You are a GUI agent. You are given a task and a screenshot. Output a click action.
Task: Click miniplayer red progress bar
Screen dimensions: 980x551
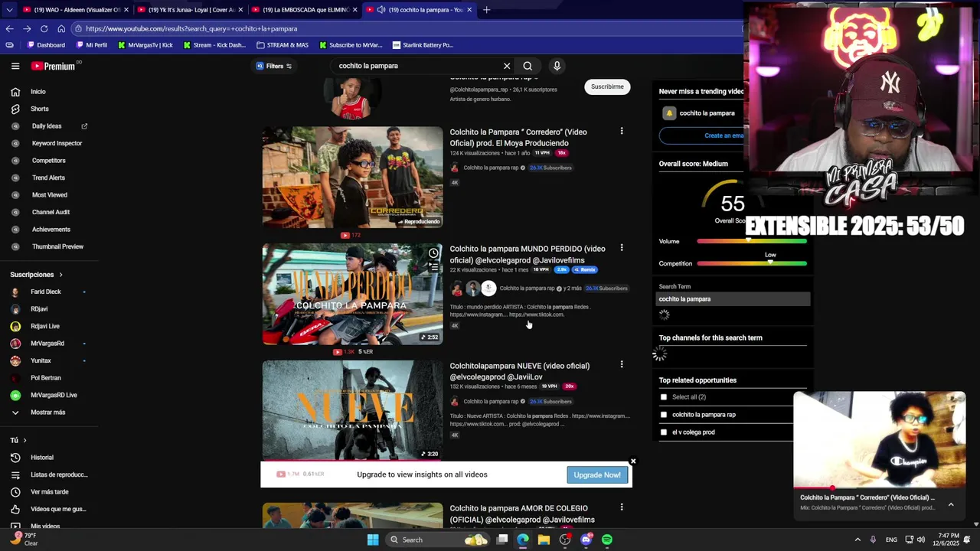click(880, 487)
